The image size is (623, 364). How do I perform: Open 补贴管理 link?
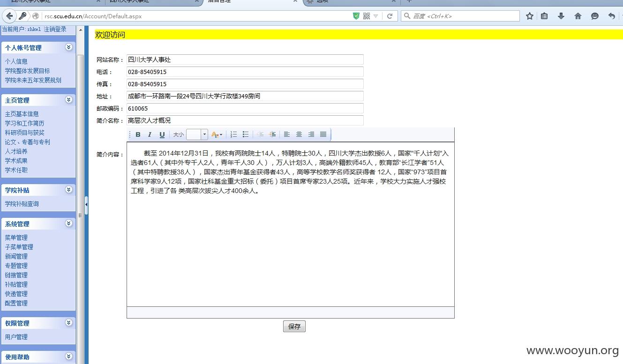coord(16,284)
